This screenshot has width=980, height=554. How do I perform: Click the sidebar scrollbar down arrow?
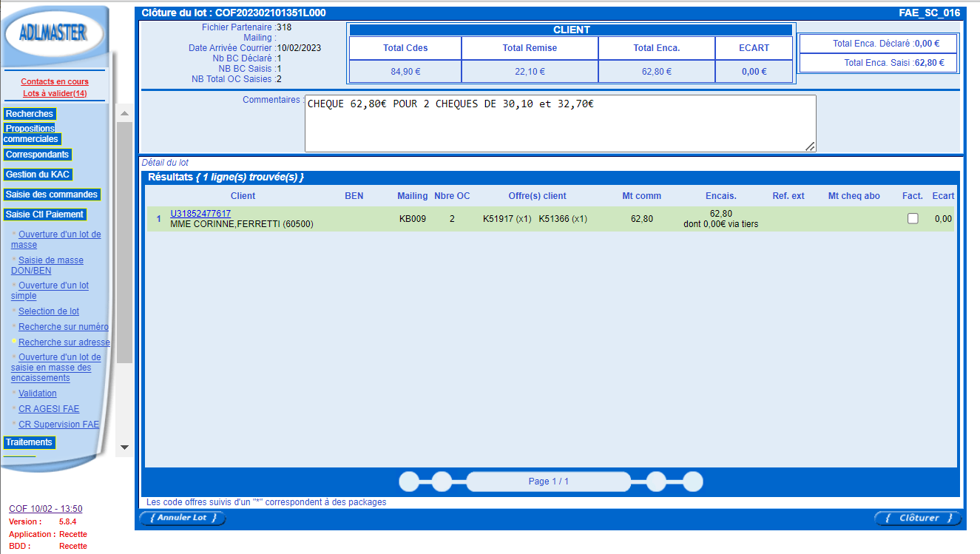click(124, 447)
